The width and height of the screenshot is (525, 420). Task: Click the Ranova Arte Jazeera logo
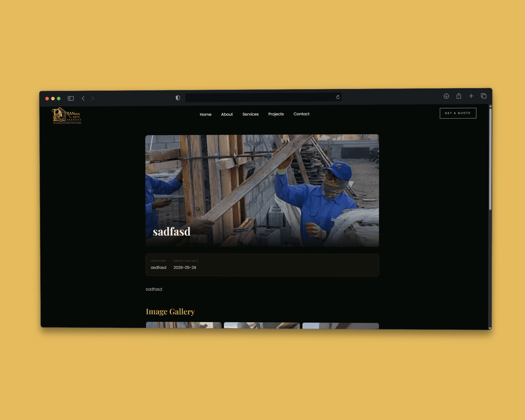point(67,116)
